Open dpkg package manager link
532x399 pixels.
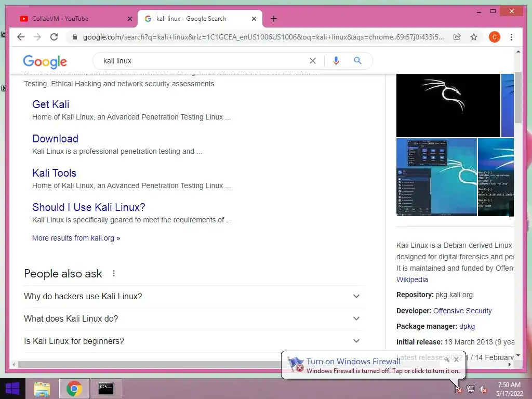467,326
